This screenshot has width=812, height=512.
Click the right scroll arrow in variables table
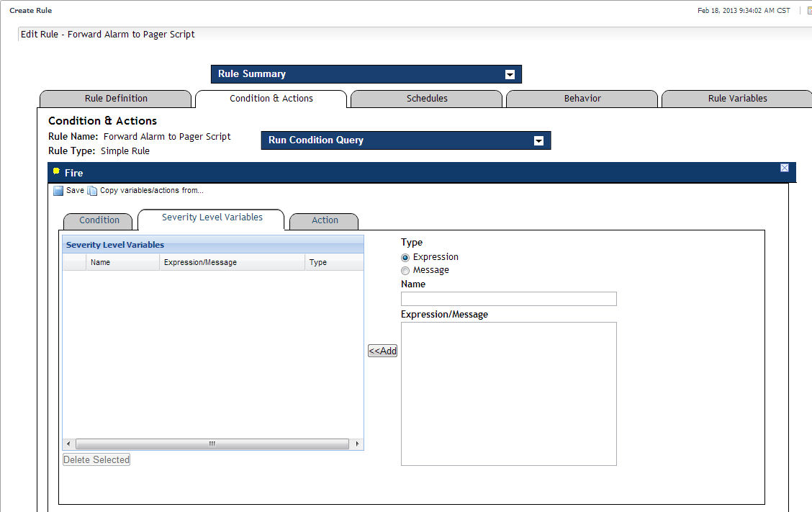click(x=358, y=444)
